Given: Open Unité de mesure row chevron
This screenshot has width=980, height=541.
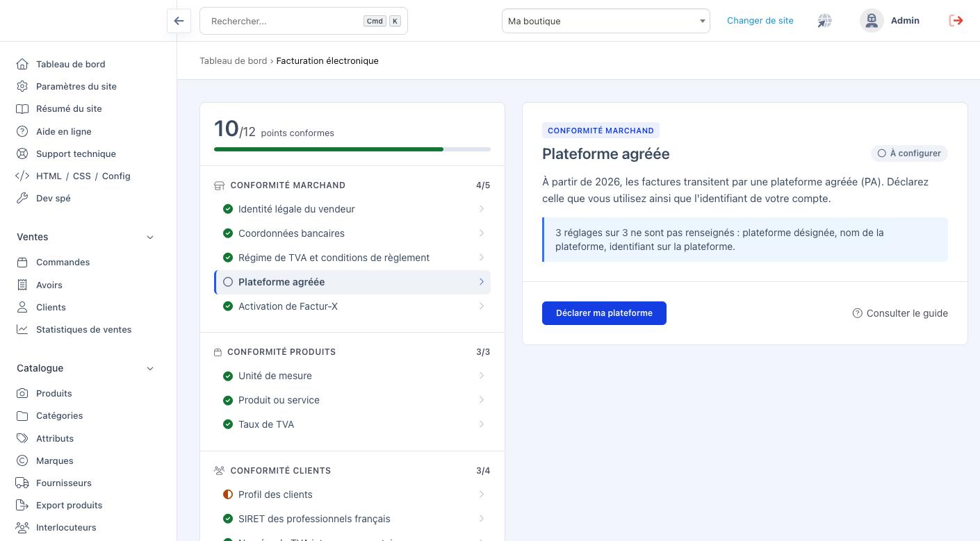Looking at the screenshot, I should pos(482,376).
